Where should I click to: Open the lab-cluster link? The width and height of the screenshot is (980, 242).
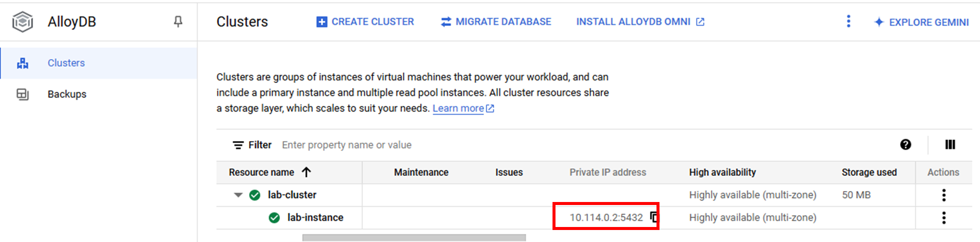(292, 195)
